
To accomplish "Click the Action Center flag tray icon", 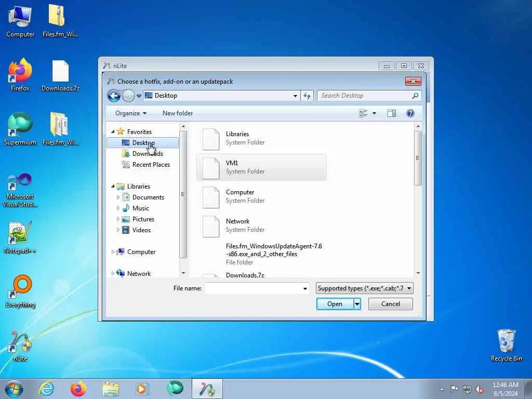I will pos(454,389).
